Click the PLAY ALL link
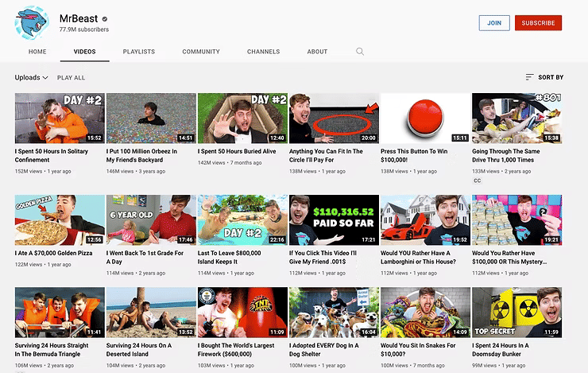 [72, 78]
